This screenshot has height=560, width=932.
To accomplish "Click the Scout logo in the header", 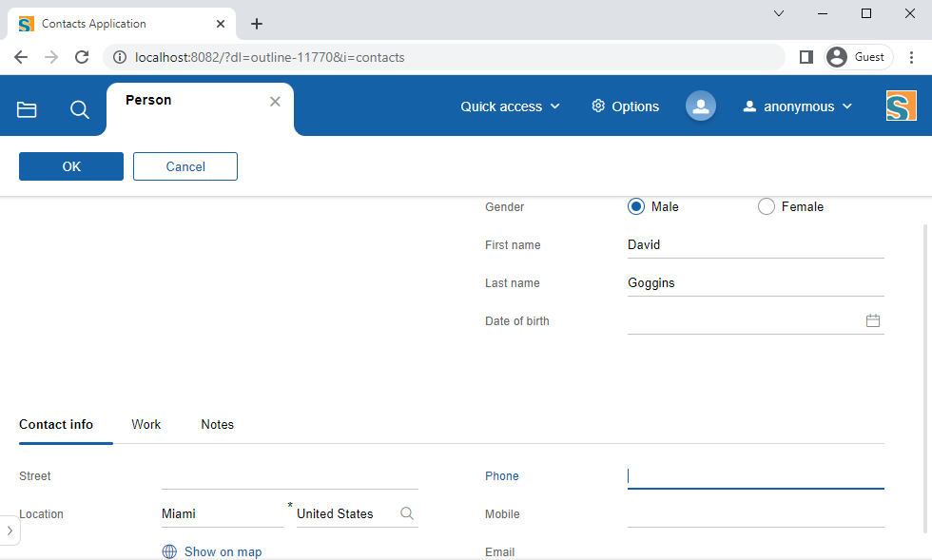I will tap(901, 106).
